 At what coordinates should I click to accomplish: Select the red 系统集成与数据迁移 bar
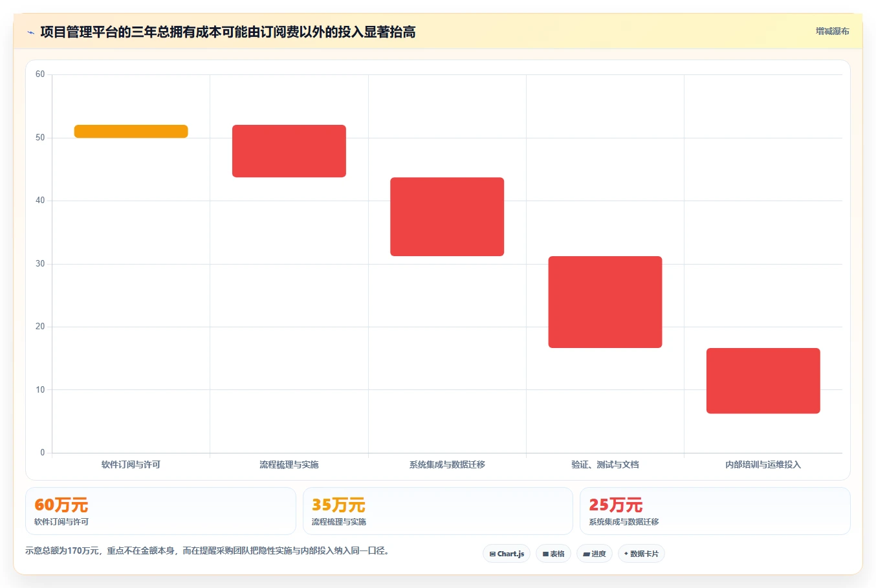[x=447, y=217]
